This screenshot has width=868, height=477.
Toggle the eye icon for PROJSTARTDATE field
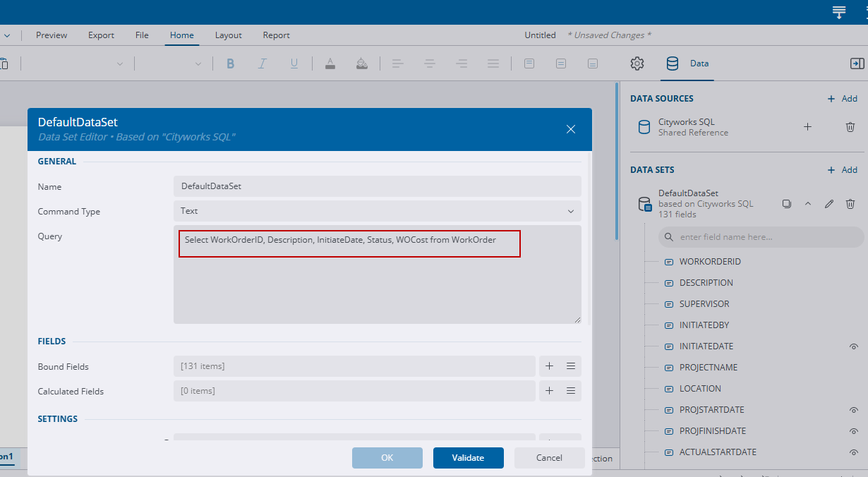click(854, 410)
